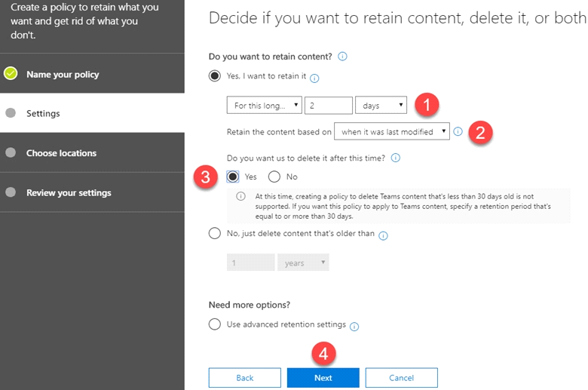Viewport: 588px width, 390px height.
Task: Enable 'Use advanced retention settings' option
Action: [215, 324]
